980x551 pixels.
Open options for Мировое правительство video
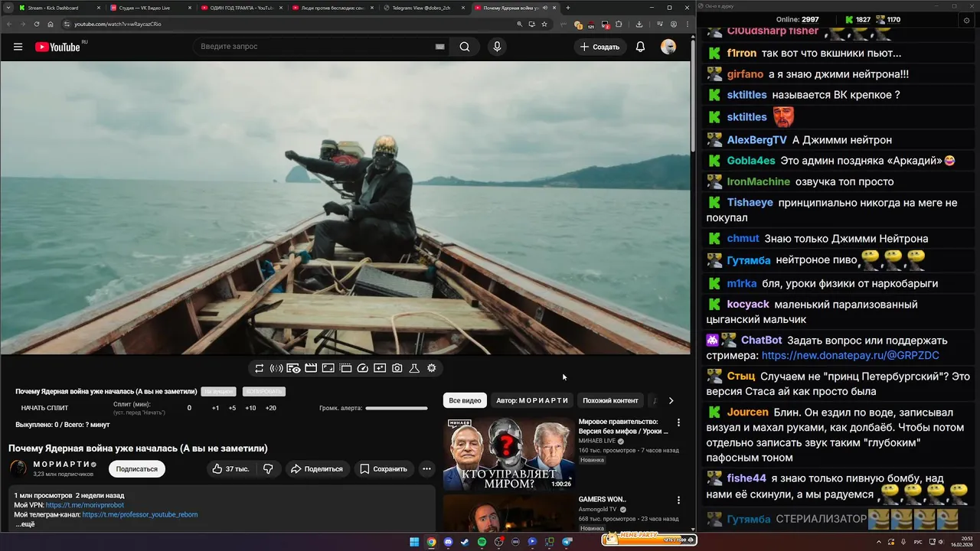(678, 422)
